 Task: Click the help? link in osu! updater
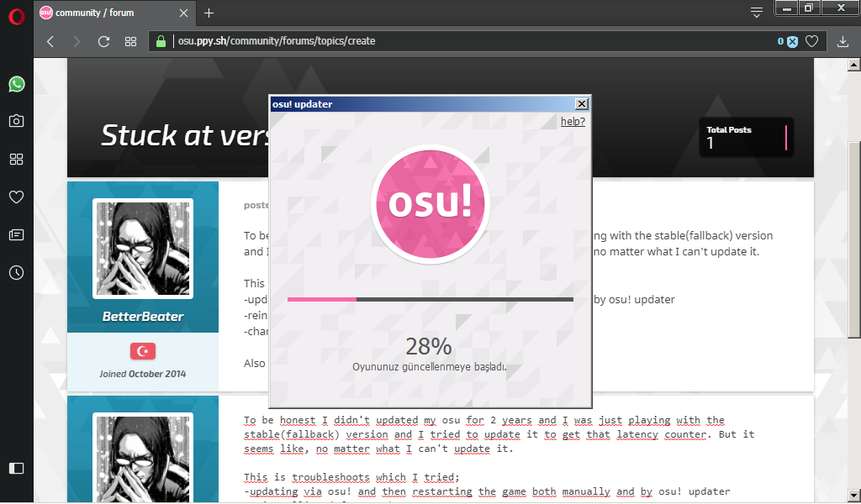coord(573,121)
